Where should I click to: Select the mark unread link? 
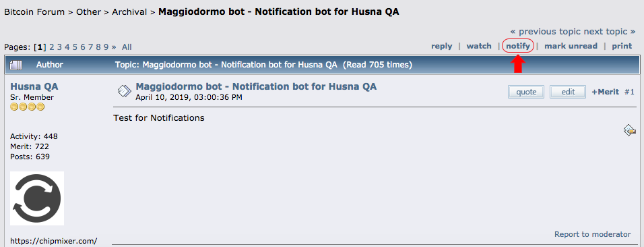coord(571,46)
